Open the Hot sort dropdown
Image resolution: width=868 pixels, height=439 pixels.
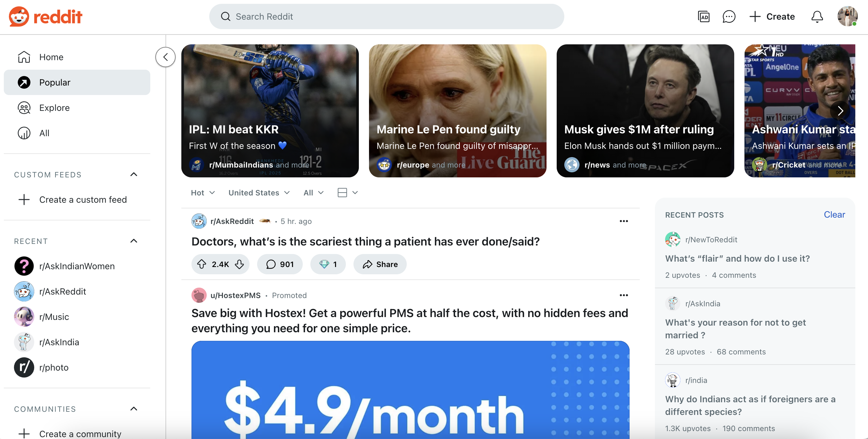203,193
